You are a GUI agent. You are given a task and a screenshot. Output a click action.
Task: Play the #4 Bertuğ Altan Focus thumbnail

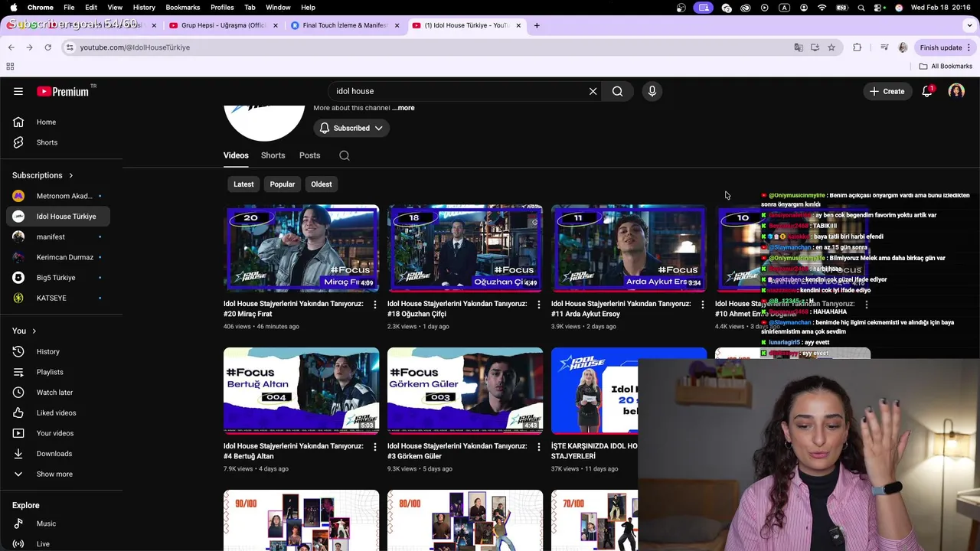(301, 391)
